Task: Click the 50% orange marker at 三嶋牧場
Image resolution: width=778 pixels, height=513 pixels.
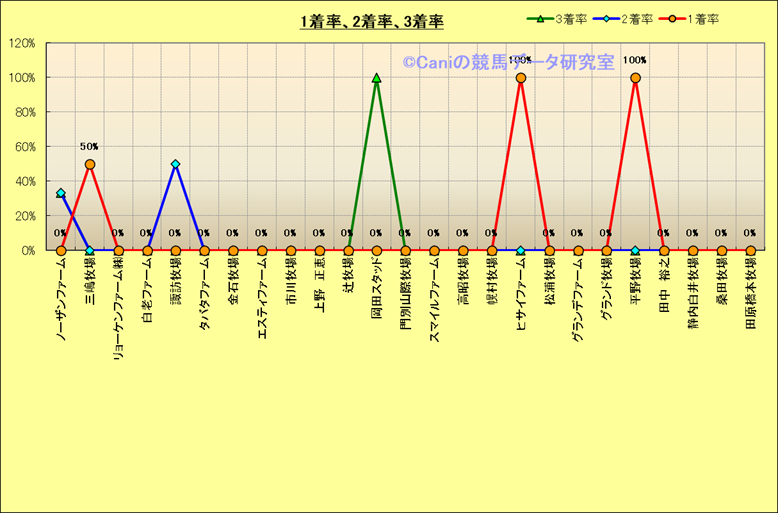Action: coord(90,164)
